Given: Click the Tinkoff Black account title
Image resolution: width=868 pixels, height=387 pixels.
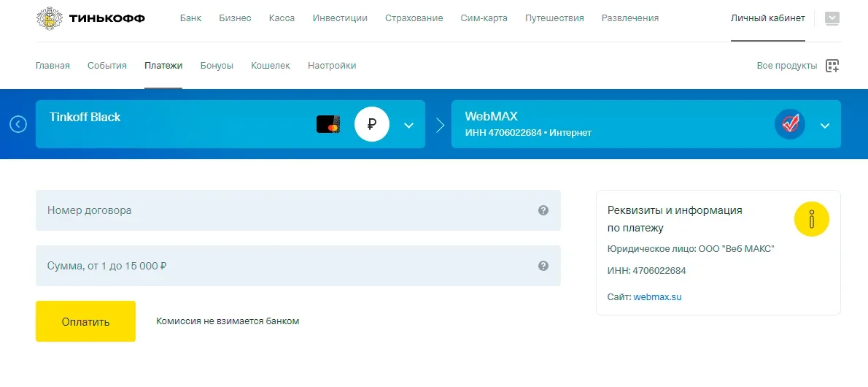Looking at the screenshot, I should click(x=85, y=117).
